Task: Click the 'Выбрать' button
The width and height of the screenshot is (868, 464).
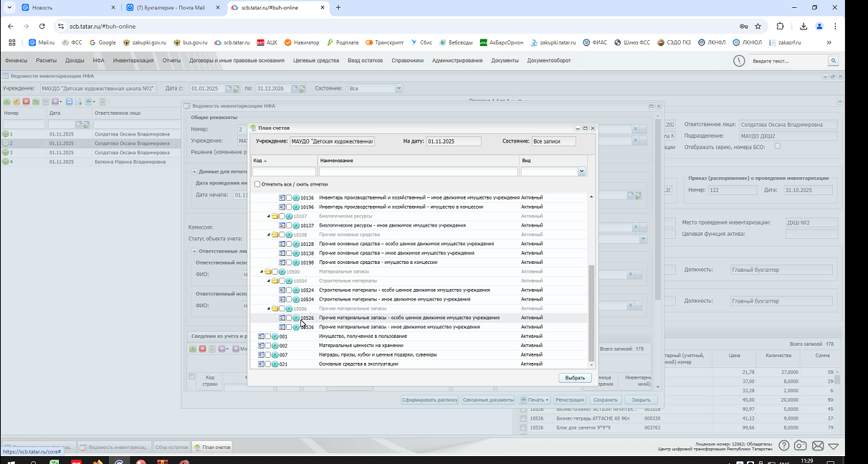Action: tap(575, 378)
